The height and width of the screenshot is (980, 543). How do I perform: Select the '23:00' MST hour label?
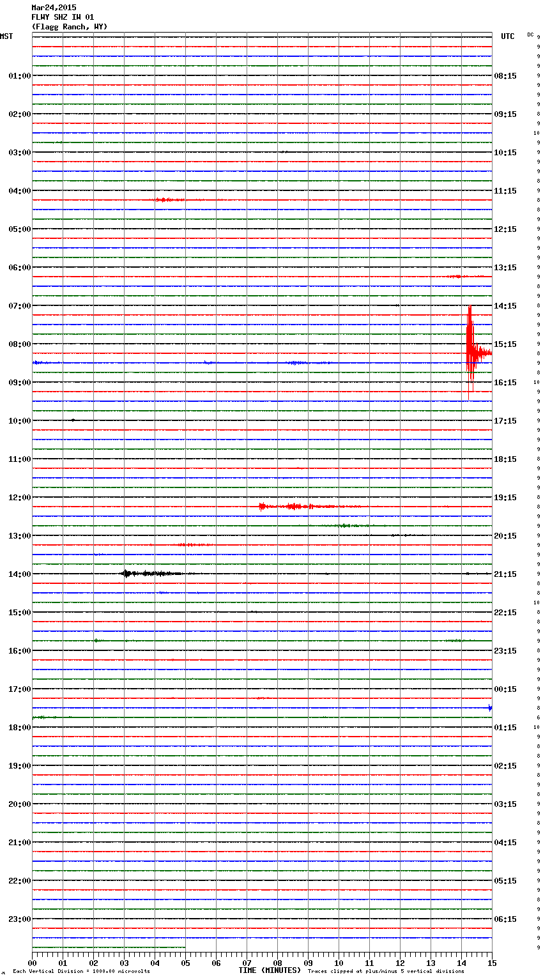point(19,919)
